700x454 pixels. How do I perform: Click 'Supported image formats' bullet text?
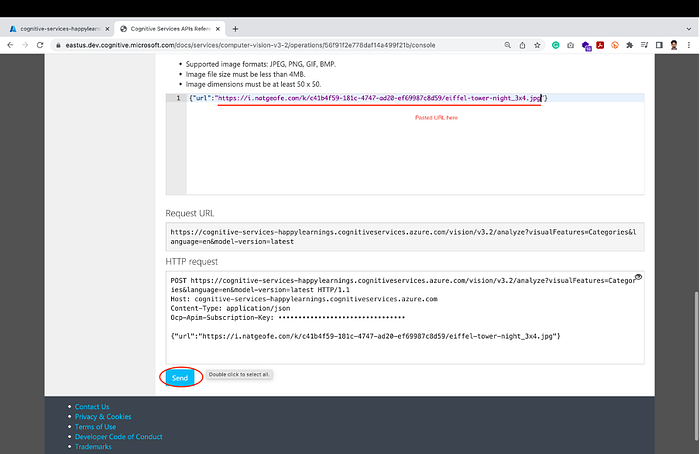(x=261, y=64)
